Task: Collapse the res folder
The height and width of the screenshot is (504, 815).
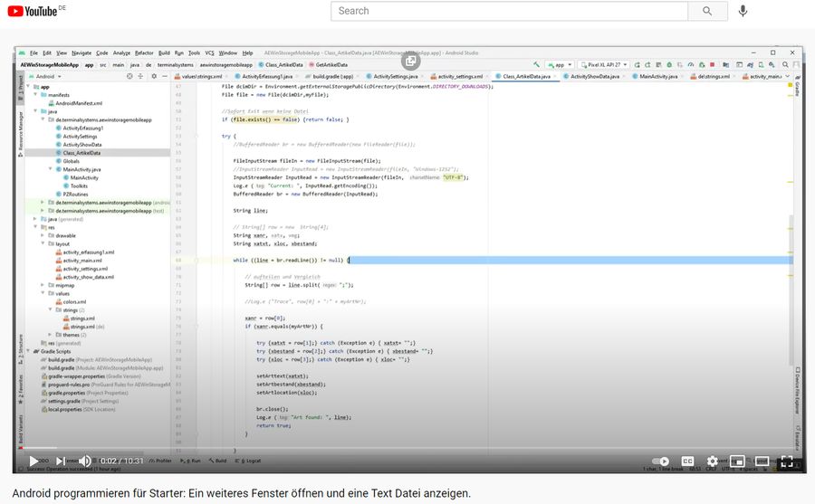Action: (36, 227)
